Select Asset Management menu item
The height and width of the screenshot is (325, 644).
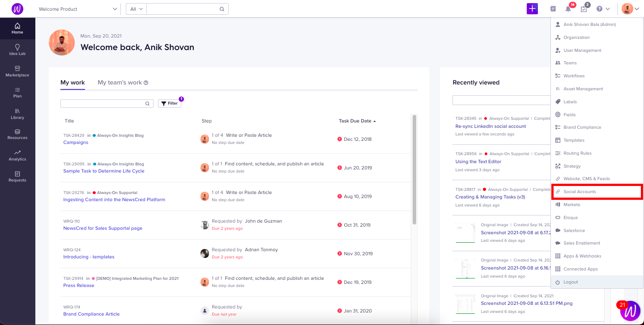pos(597,89)
